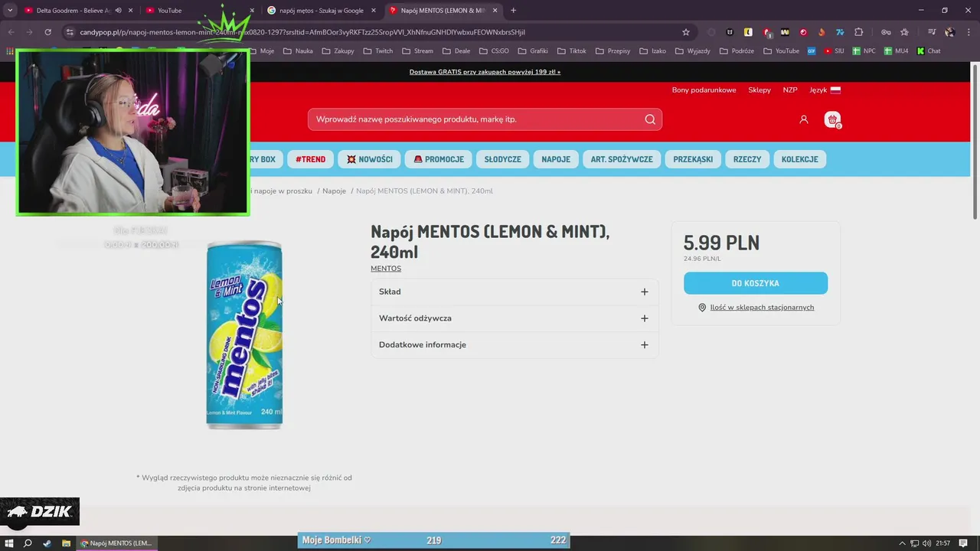980x551 pixels.
Task: Click the volume icon in the system tray
Action: point(927,543)
